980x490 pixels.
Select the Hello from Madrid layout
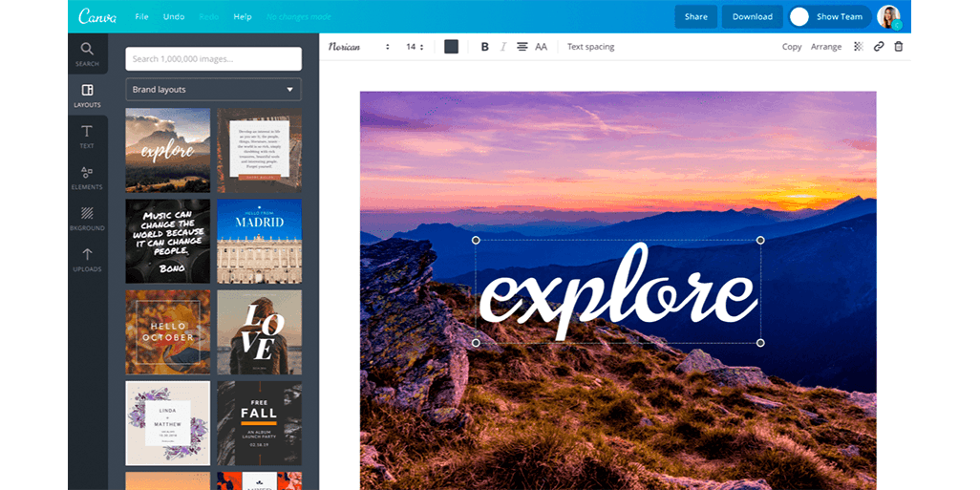coord(259,242)
